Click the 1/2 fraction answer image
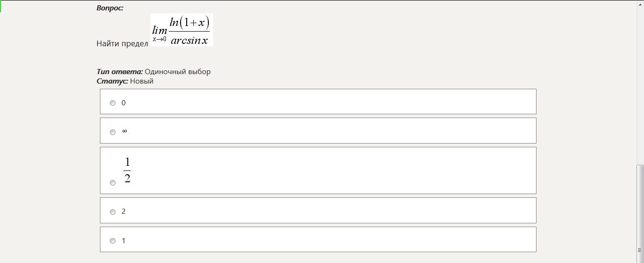The width and height of the screenshot is (644, 263). click(x=127, y=170)
